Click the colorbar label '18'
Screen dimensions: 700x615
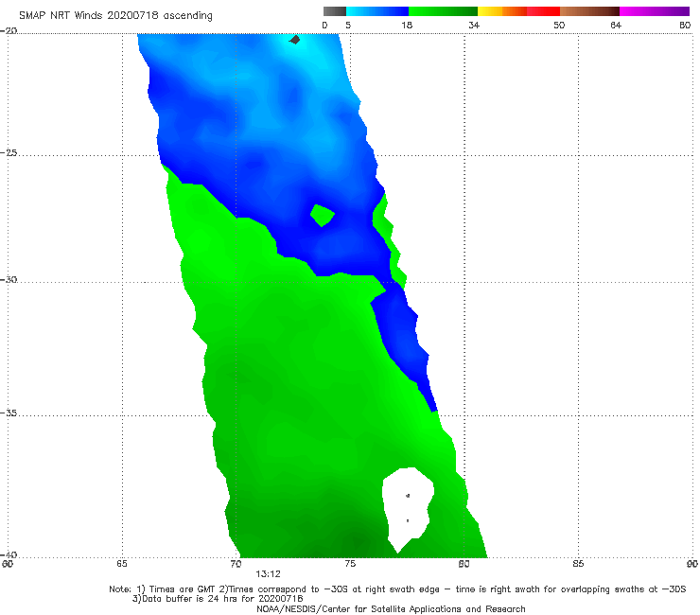tap(407, 26)
